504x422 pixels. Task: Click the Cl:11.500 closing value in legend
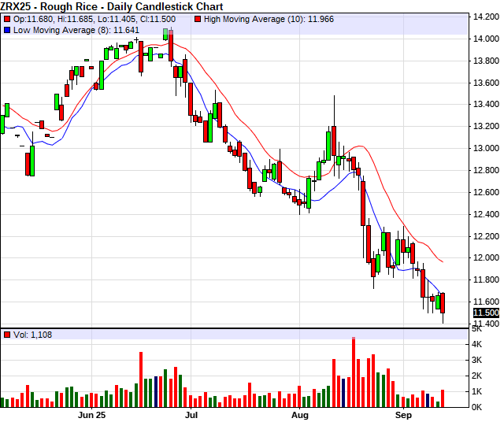(x=166, y=17)
